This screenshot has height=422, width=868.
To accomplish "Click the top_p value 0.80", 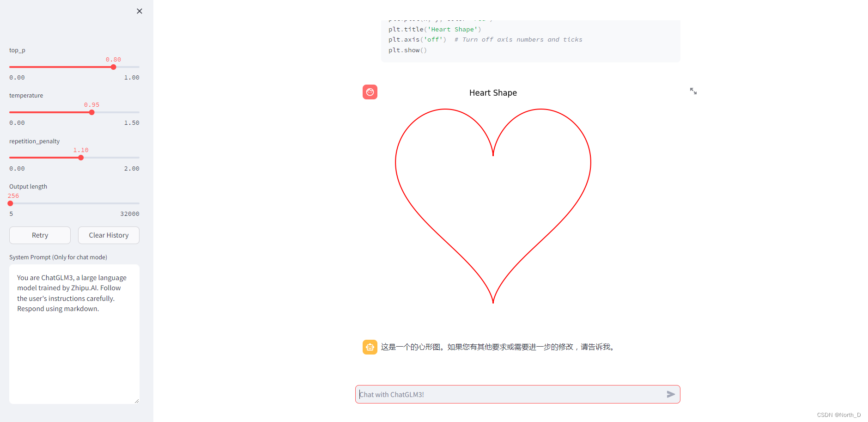I will (113, 60).
